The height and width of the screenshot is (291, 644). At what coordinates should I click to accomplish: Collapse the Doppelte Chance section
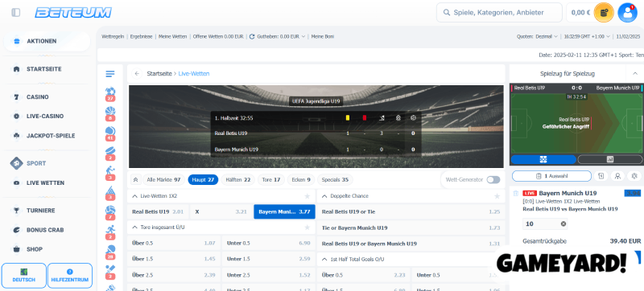point(324,196)
